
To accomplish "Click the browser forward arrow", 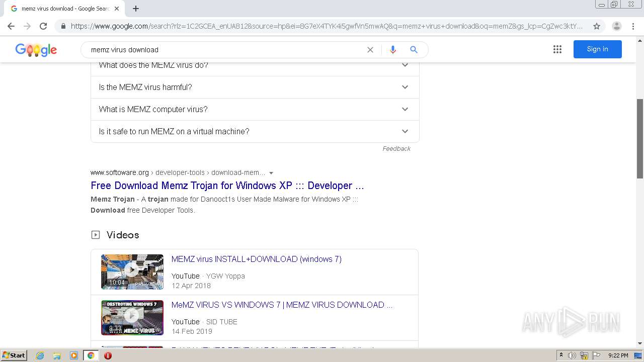I will click(x=27, y=26).
